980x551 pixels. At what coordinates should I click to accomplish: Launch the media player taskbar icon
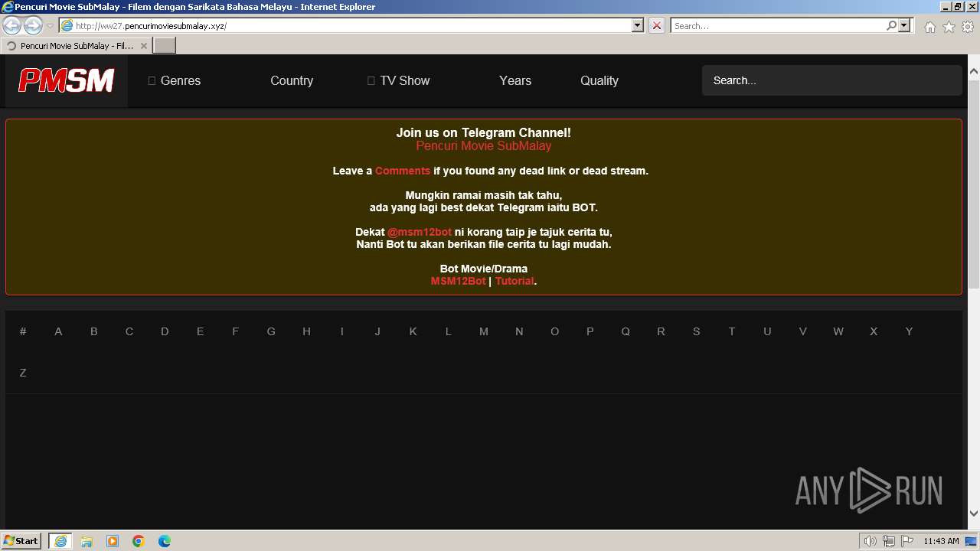(x=113, y=541)
